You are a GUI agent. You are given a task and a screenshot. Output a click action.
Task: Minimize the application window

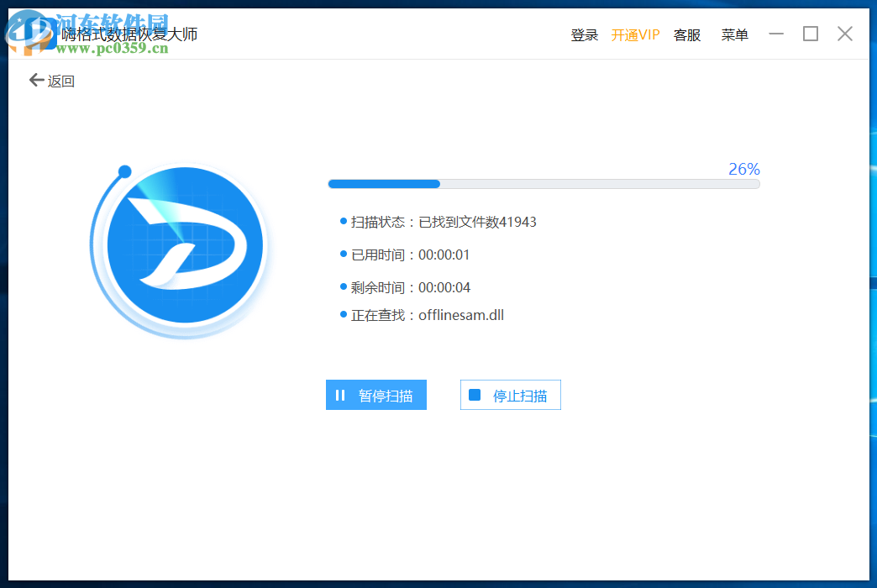pos(775,34)
